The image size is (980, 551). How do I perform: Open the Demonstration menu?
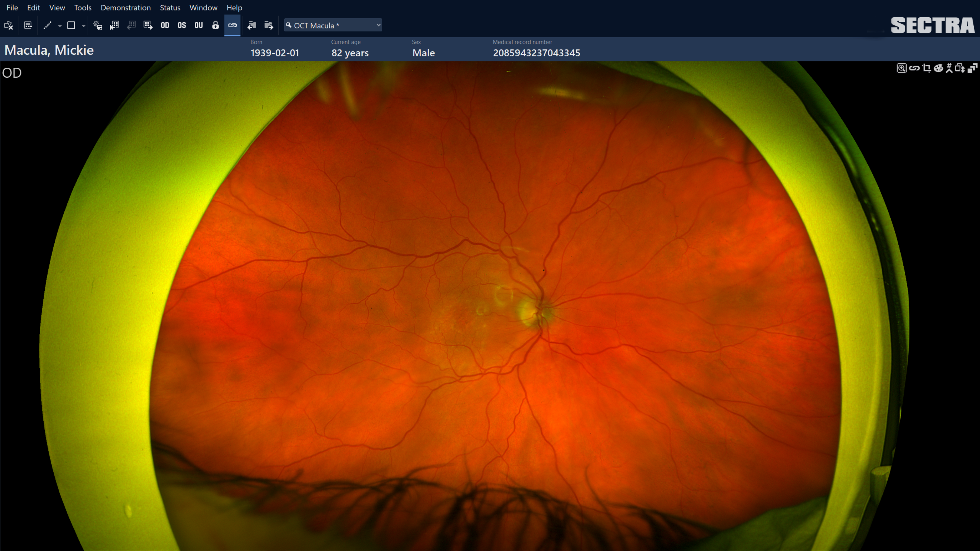tap(126, 8)
